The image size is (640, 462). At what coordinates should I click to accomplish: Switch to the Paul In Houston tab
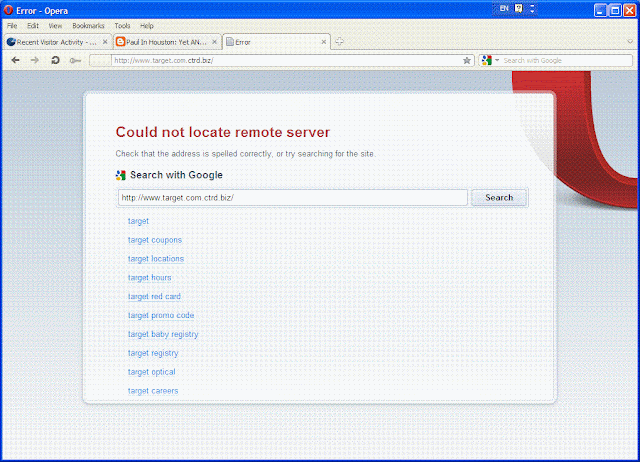[x=167, y=42]
